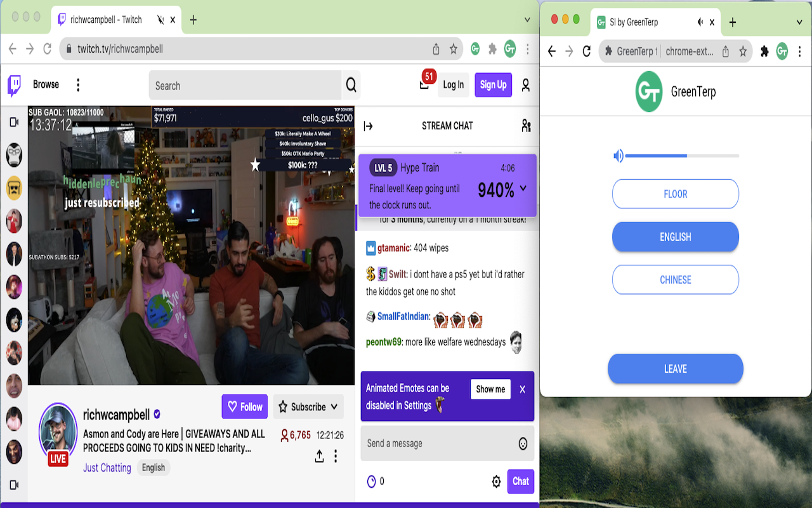Viewport: 812px width, 508px height.
Task: Click the peontw69 chat username
Action: [x=384, y=342]
